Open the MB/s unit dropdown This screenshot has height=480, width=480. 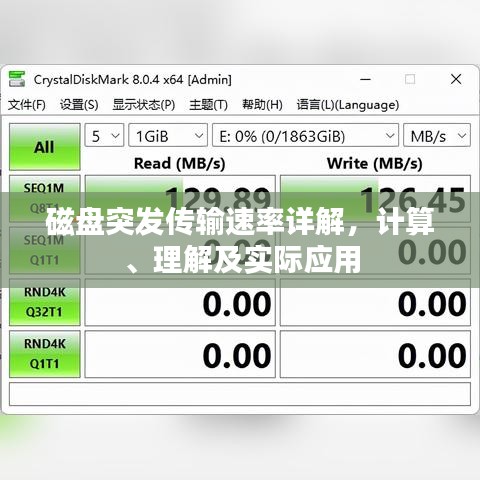[x=437, y=135]
